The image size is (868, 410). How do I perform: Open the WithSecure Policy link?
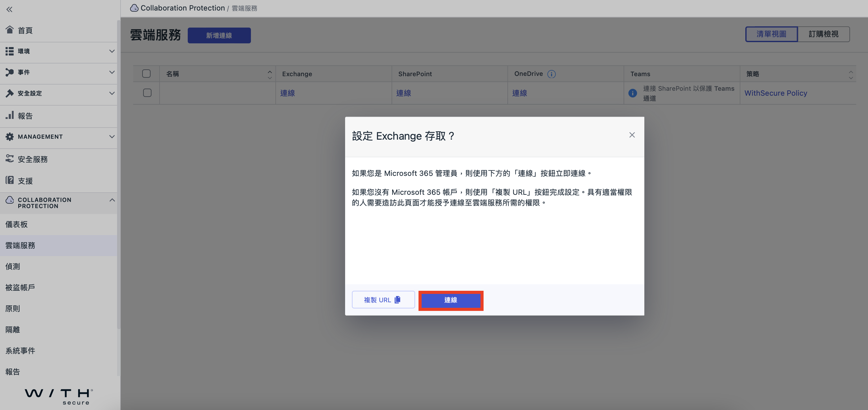776,93
